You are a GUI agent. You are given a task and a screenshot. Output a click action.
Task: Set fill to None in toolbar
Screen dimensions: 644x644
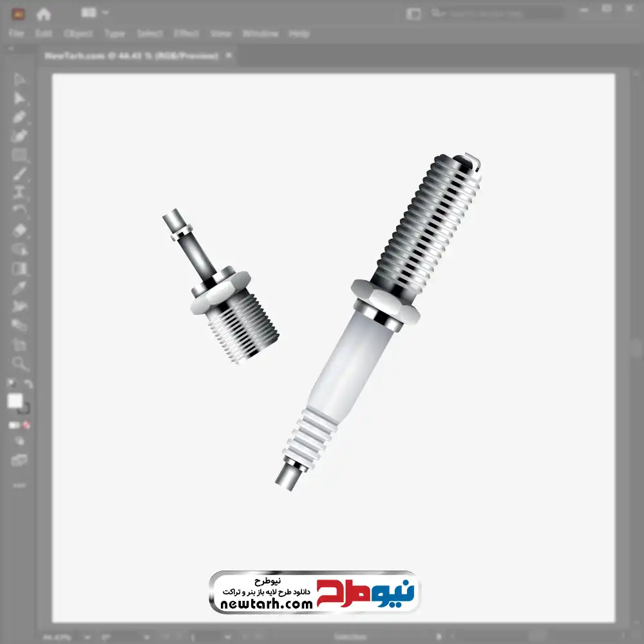[x=27, y=425]
